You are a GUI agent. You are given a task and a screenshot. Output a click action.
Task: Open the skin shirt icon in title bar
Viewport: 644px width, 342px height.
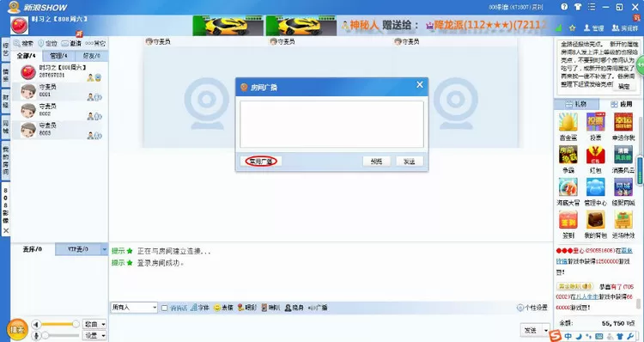click(x=578, y=7)
